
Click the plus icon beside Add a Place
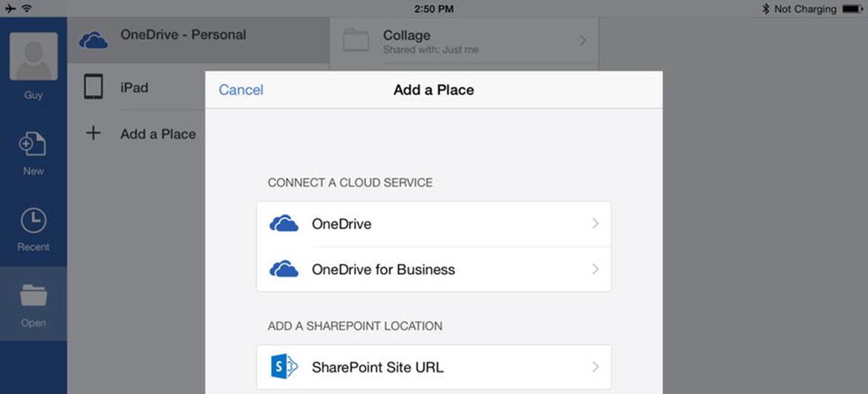tap(94, 133)
